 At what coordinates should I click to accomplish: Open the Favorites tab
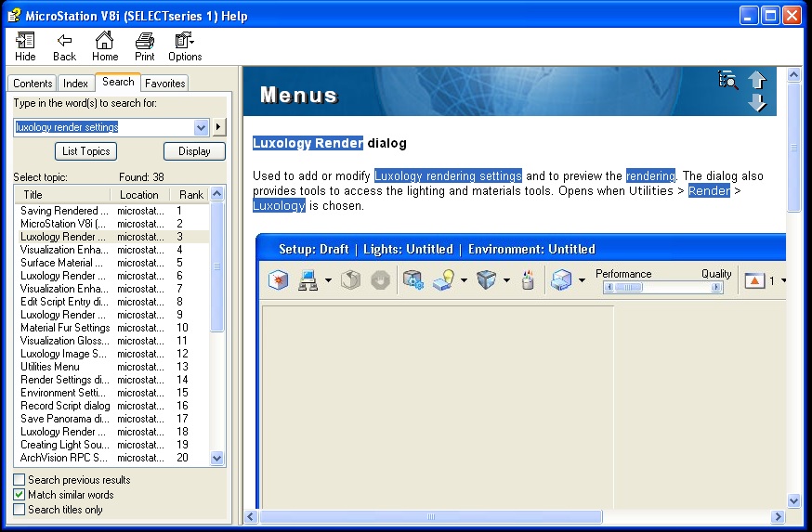164,84
